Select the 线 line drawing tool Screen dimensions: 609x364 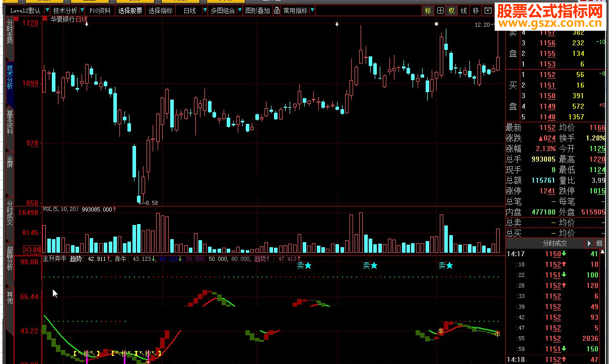click(463, 11)
